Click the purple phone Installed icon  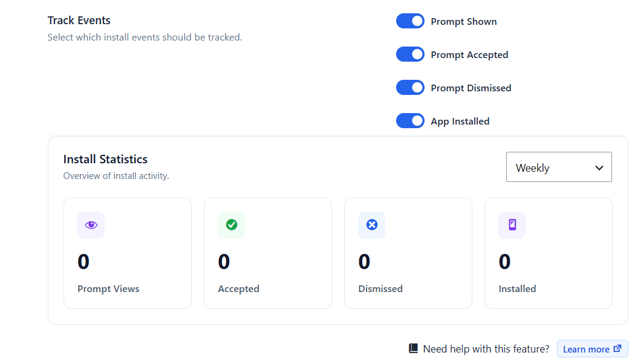(x=512, y=225)
